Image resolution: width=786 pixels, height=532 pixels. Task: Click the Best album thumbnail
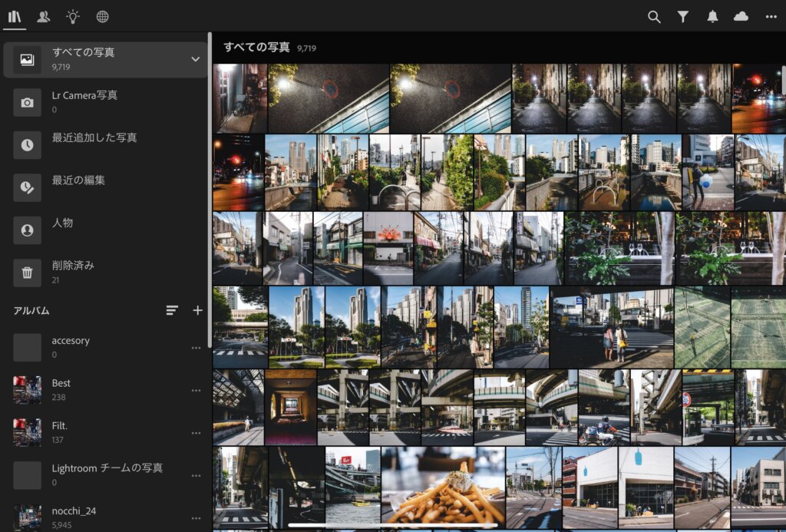27,390
